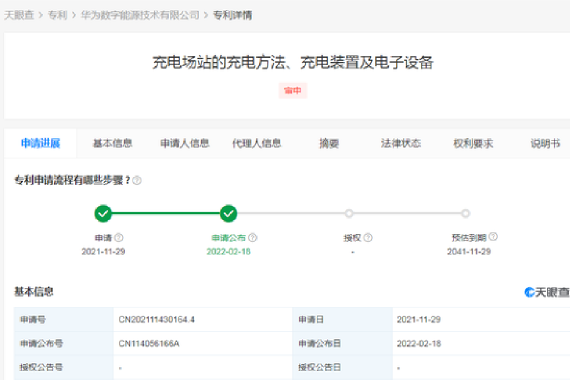Switch to the 基本信息 tab
This screenshot has height=380, width=570.
[x=112, y=143]
